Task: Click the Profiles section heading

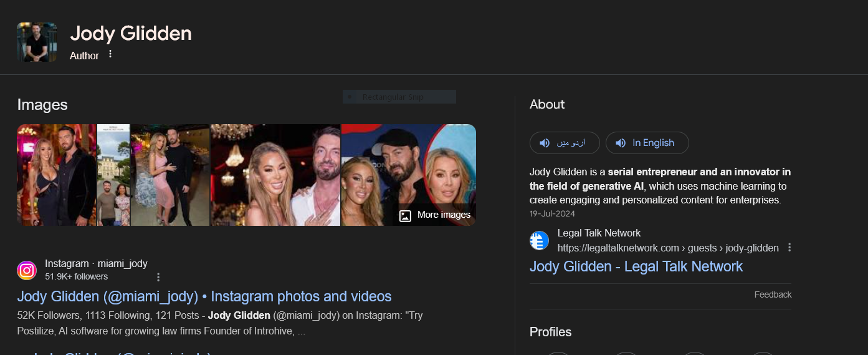Action: [x=550, y=332]
